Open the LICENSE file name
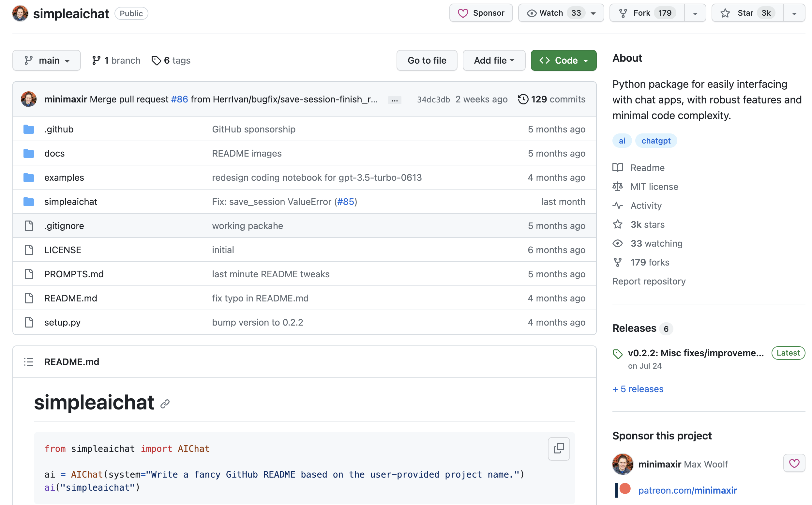The width and height of the screenshot is (812, 505). [x=63, y=250]
